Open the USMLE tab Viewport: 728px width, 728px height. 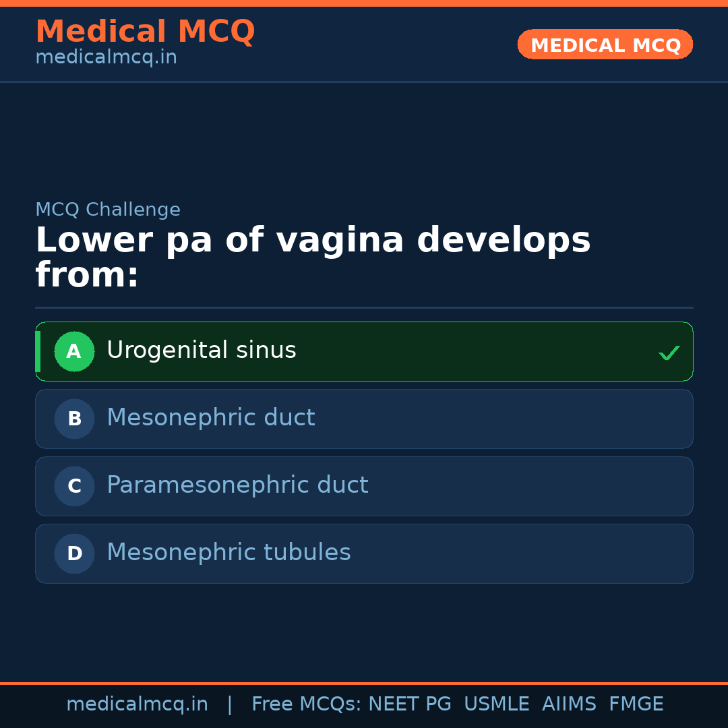click(497, 703)
